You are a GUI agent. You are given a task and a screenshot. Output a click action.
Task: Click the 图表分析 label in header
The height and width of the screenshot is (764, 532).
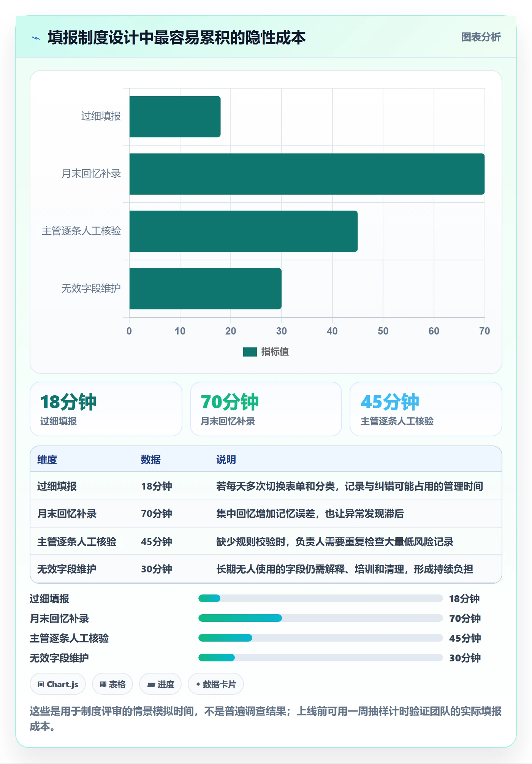pos(481,37)
